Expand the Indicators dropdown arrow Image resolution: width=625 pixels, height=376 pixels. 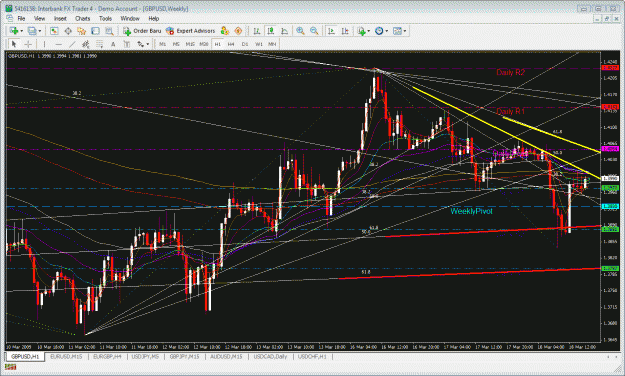[x=369, y=31]
